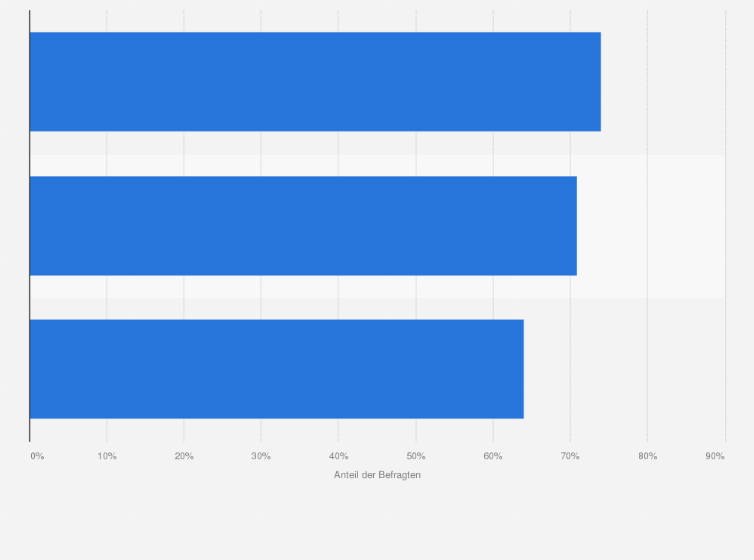Click the 50% axis label

point(416,456)
